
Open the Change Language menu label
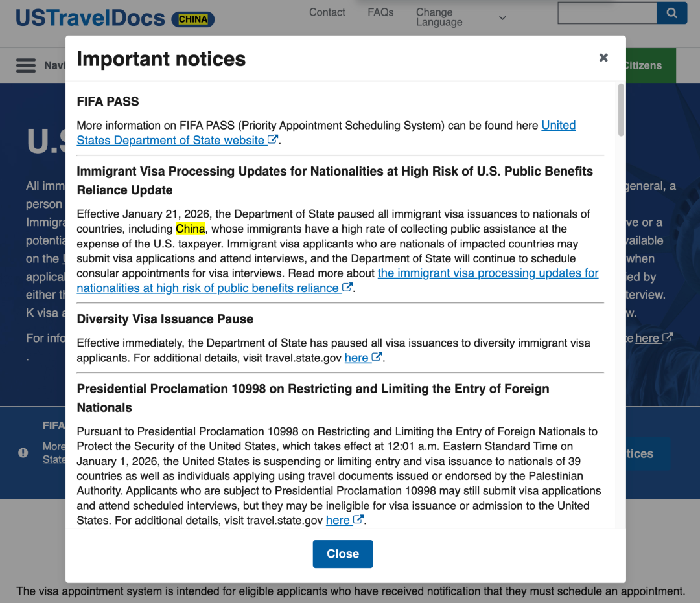pos(439,17)
